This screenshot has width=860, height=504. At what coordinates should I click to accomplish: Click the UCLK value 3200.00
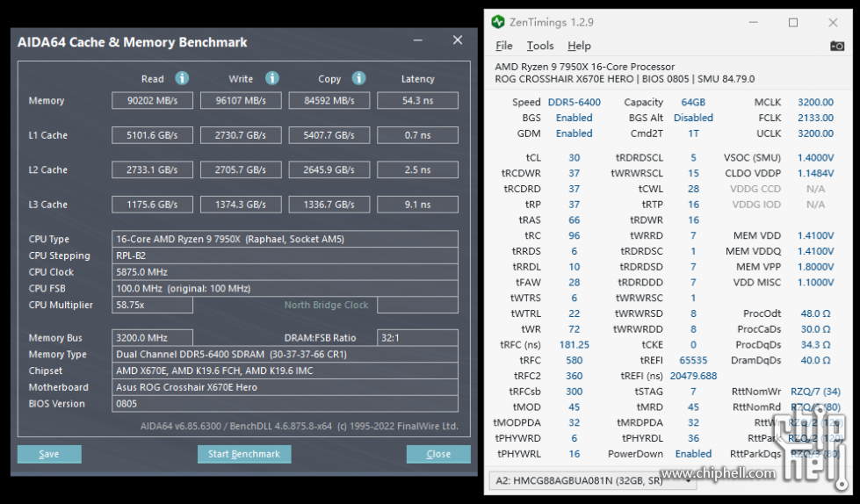[x=815, y=133]
